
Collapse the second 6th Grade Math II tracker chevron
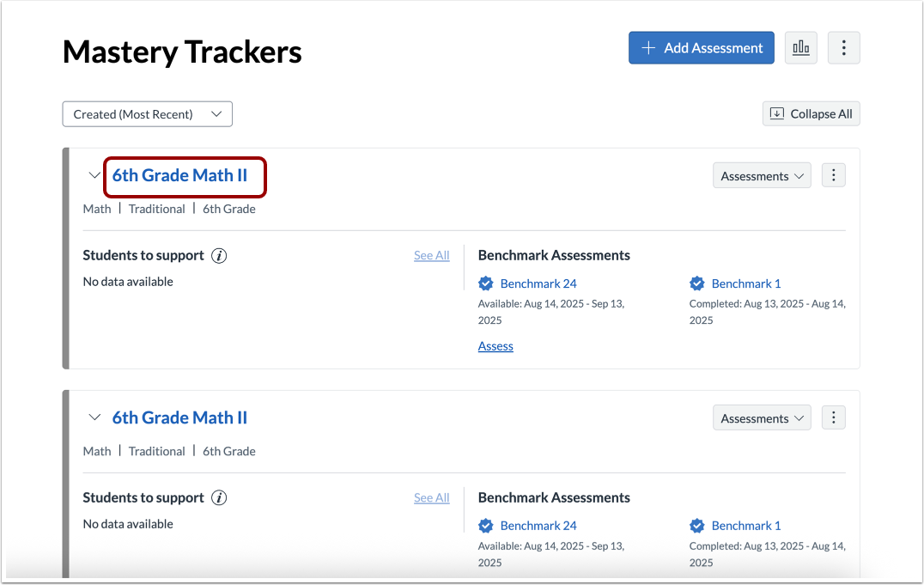(94, 417)
